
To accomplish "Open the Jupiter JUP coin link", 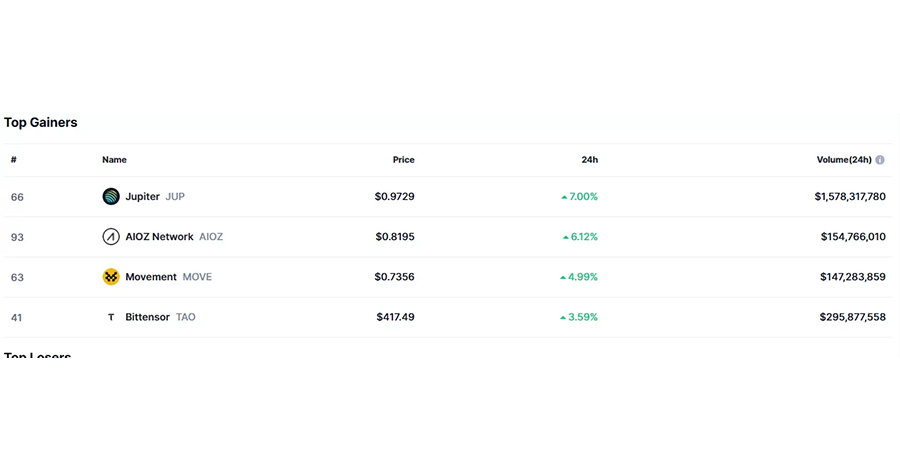I will click(143, 197).
